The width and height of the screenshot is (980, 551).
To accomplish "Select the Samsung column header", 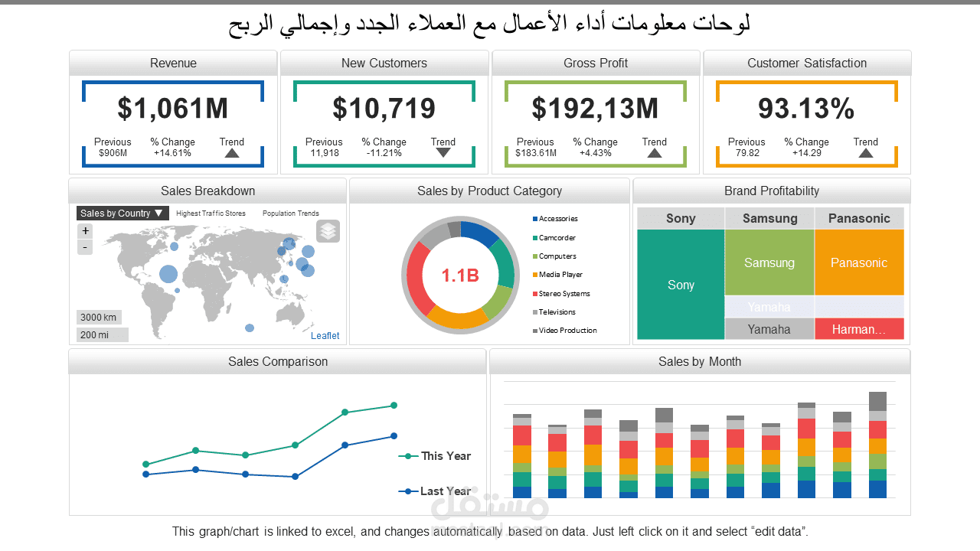I will (x=769, y=218).
